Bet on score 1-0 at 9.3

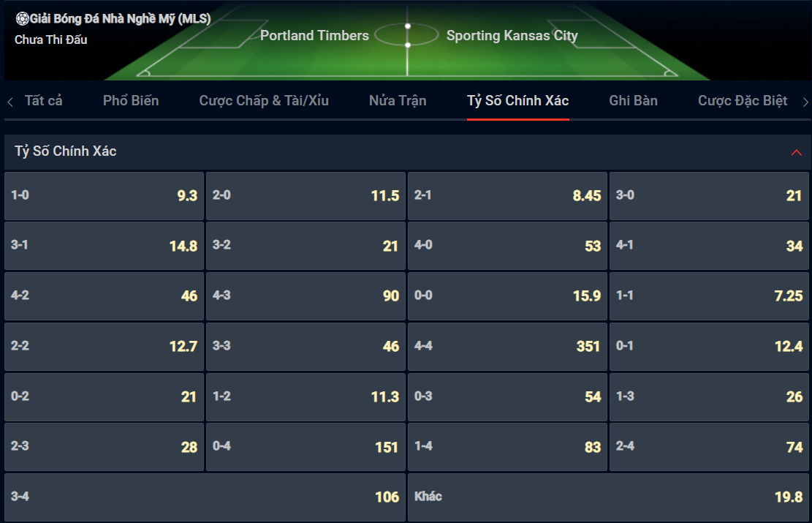(x=104, y=196)
